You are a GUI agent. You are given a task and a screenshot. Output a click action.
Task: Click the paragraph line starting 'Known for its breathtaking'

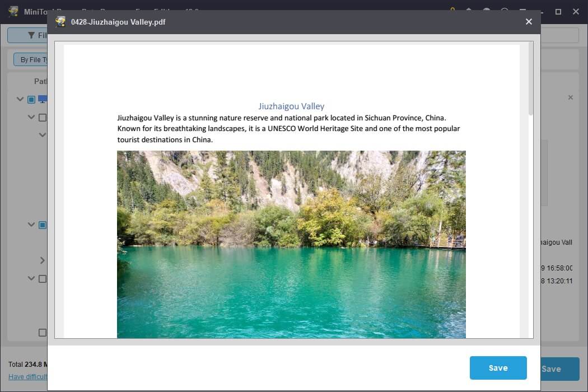click(x=288, y=129)
